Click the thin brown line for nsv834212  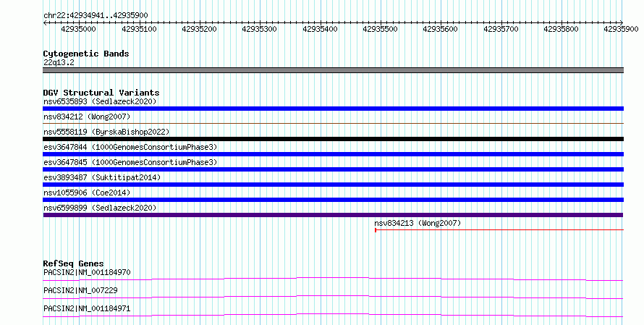click(333, 123)
